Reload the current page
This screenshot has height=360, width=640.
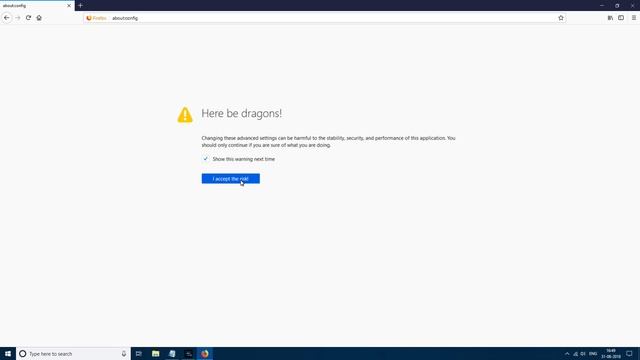point(28,18)
